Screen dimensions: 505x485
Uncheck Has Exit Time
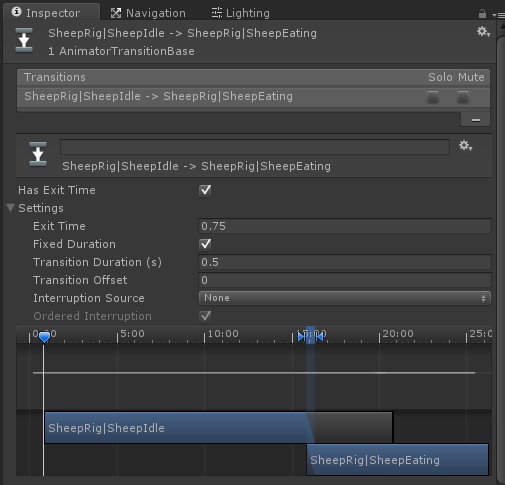coord(205,190)
